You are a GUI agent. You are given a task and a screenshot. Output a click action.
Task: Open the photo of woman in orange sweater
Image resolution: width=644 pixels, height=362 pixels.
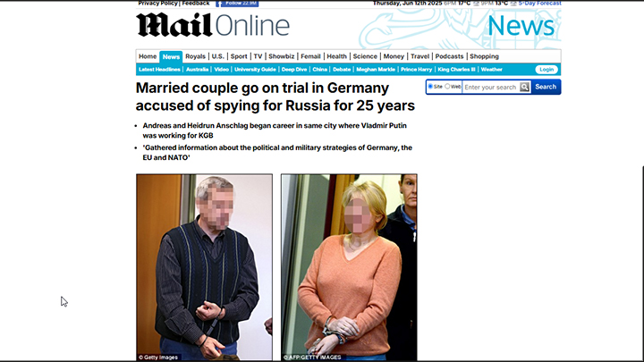(x=349, y=267)
